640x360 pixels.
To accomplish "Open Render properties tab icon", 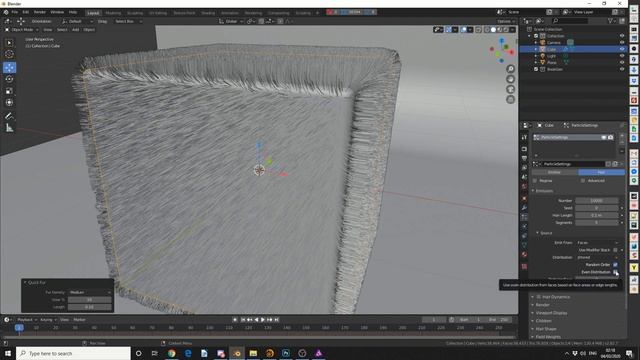I will 524,149.
